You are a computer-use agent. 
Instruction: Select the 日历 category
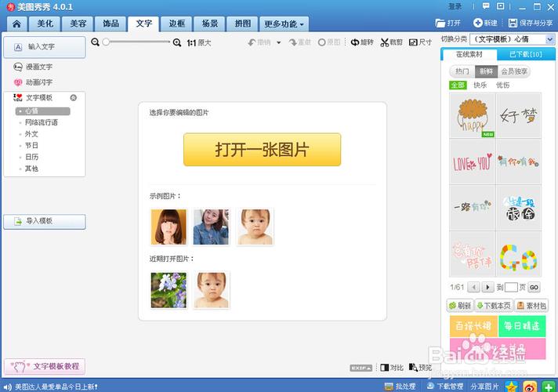click(31, 157)
